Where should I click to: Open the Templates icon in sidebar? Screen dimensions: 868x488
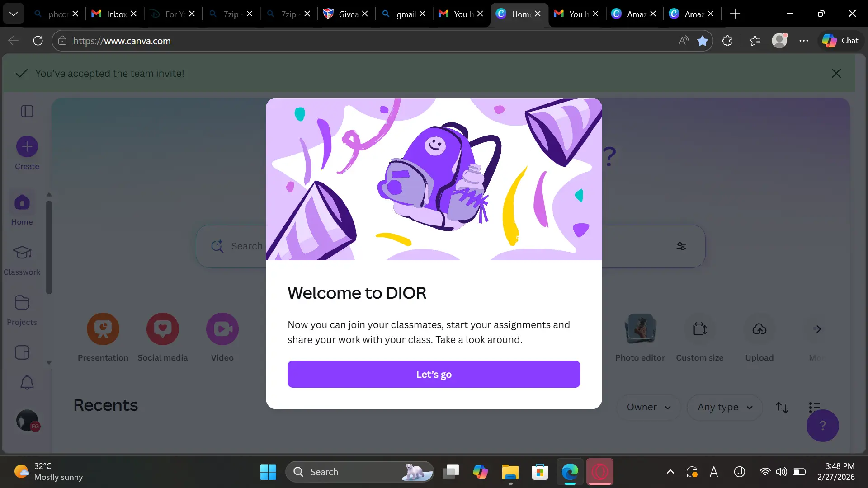[22, 352]
